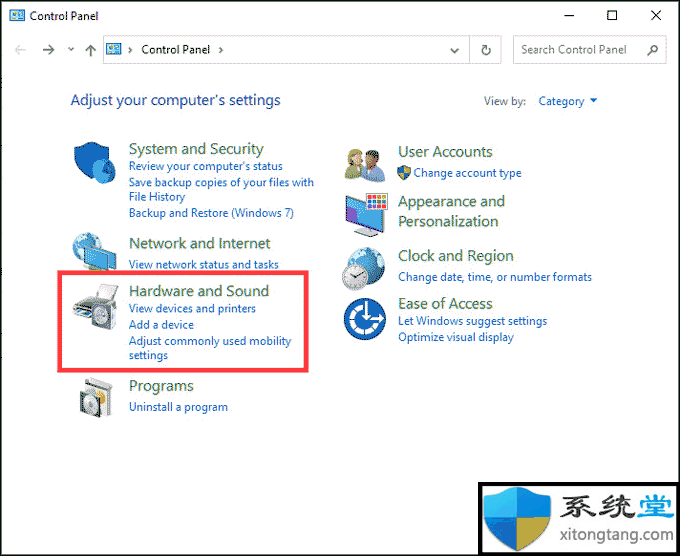Open System and Security heading
The image size is (680, 556).
196,149
